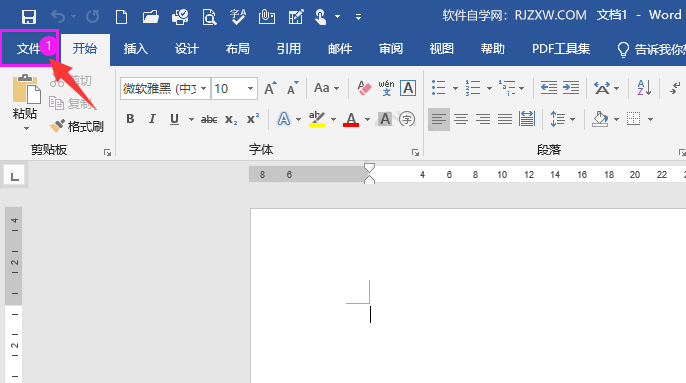Image resolution: width=686 pixels, height=383 pixels.
Task: Clear all formatting with the eraser icon
Action: 364,88
